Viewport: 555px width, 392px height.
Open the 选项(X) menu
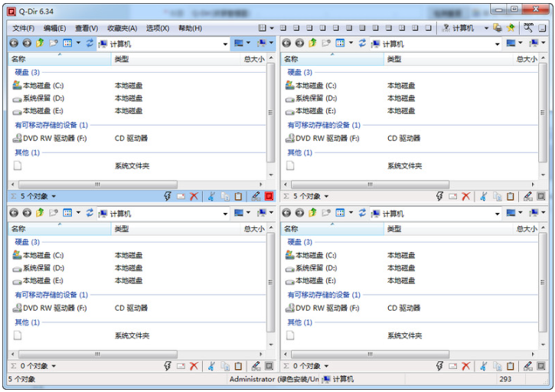[158, 28]
